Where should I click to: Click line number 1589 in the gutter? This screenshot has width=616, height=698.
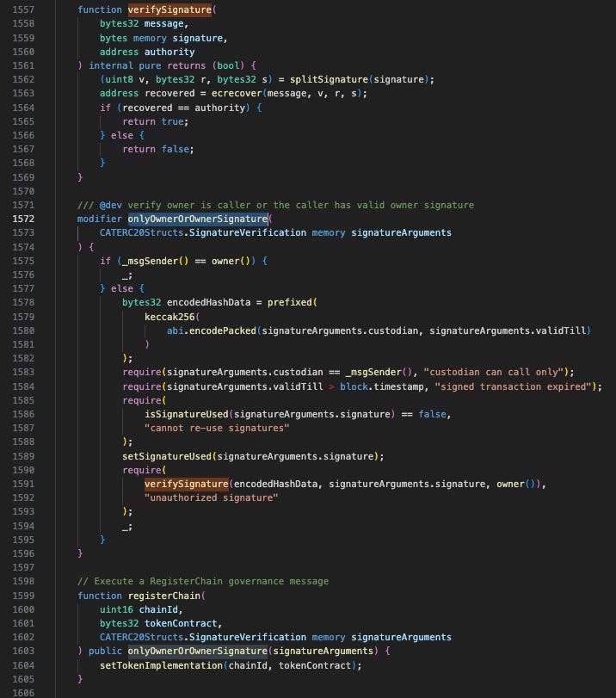point(23,456)
